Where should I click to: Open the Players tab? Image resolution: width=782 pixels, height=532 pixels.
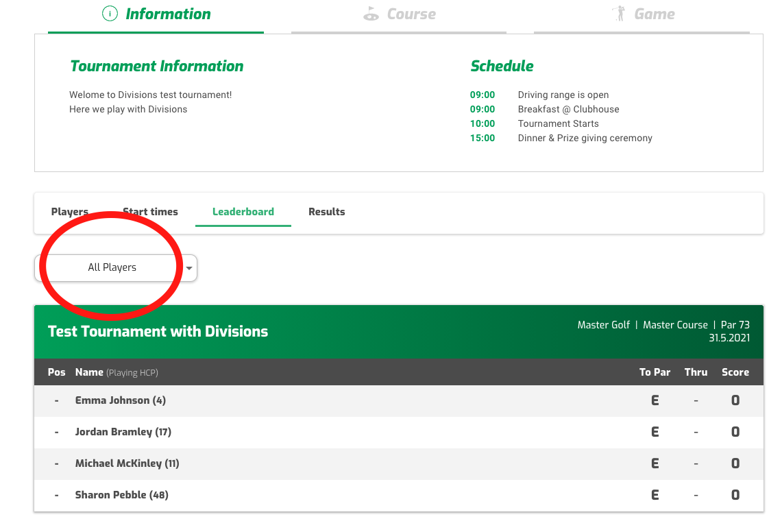(69, 212)
